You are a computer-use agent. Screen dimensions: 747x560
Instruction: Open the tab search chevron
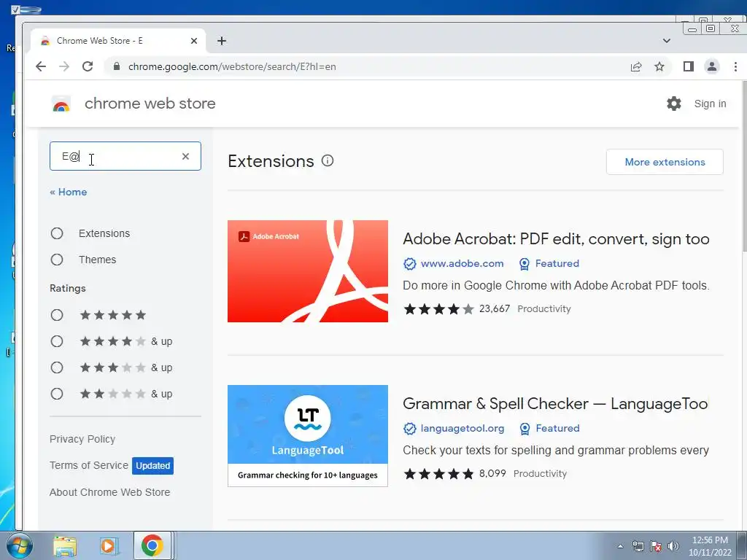coord(667,41)
